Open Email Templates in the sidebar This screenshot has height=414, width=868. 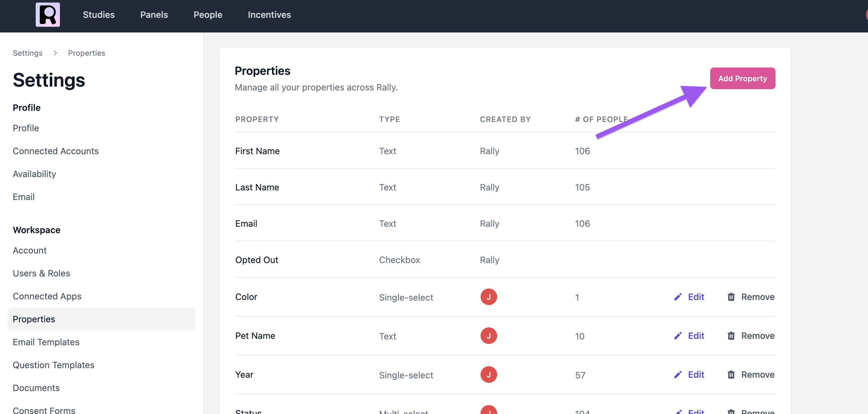pos(46,342)
